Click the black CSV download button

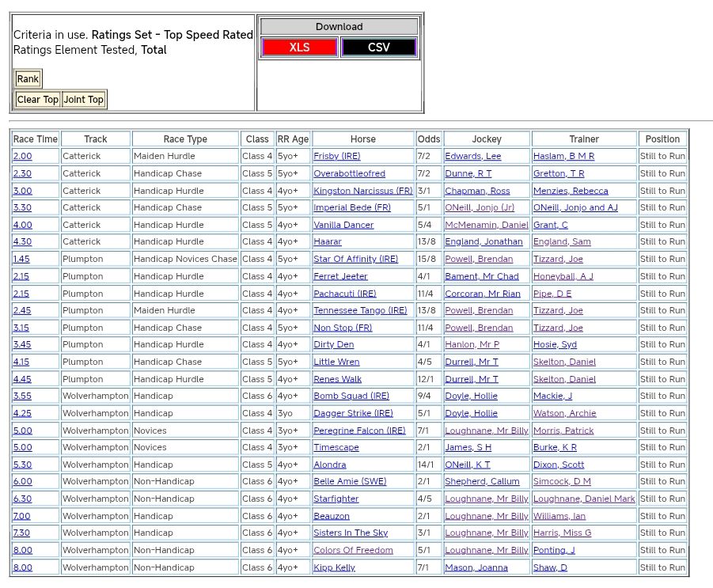pos(378,47)
